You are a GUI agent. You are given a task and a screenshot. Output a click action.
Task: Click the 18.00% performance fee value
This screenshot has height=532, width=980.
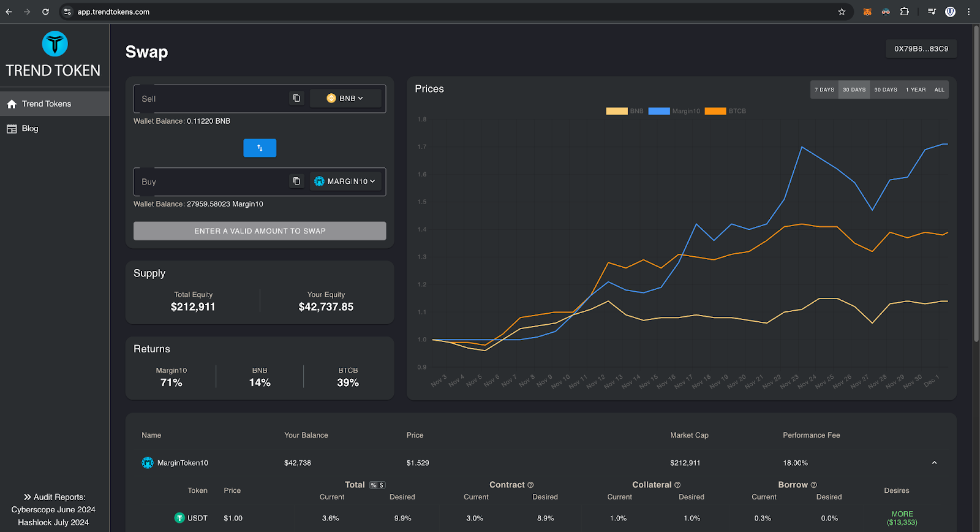coord(795,463)
